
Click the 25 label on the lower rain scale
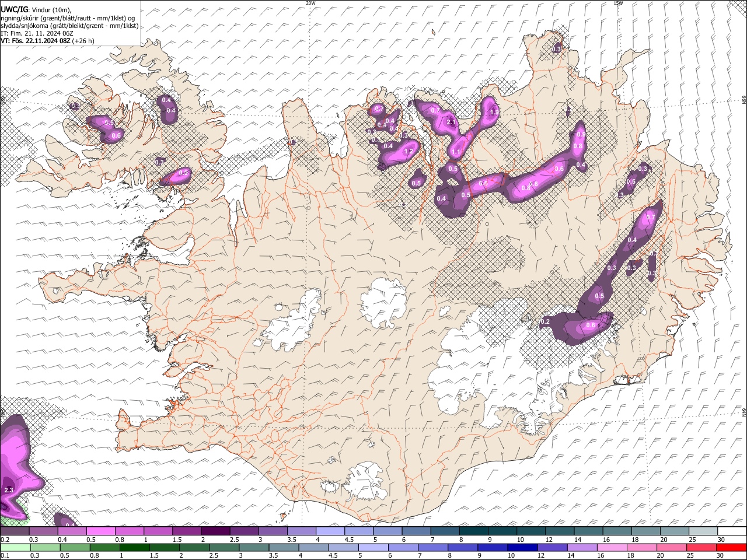(692, 556)
